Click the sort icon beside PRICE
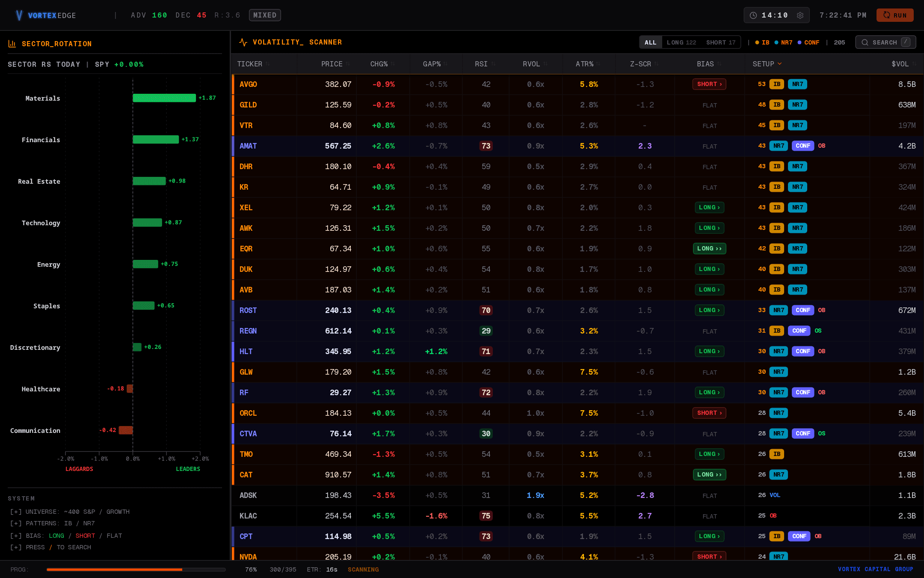924x578 pixels. [x=348, y=64]
